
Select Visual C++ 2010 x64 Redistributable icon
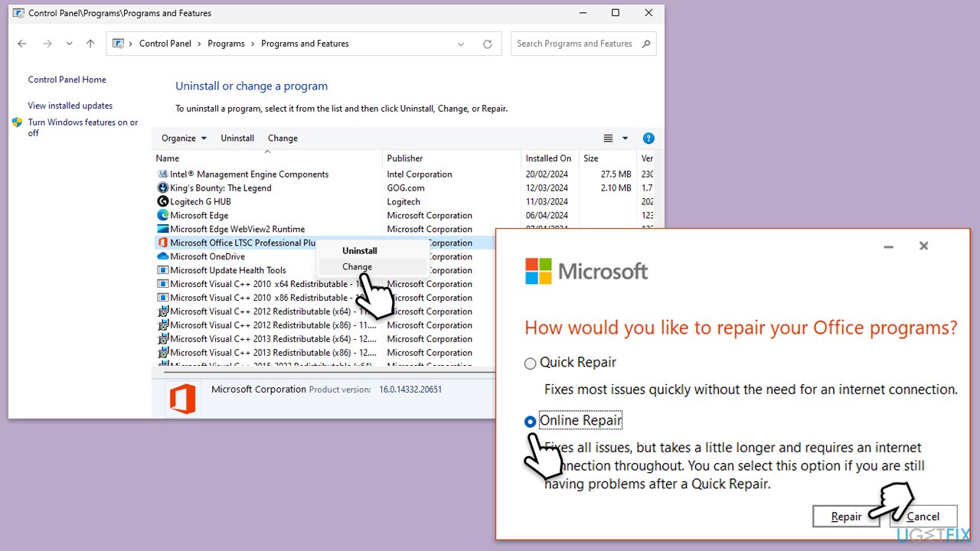[162, 285]
